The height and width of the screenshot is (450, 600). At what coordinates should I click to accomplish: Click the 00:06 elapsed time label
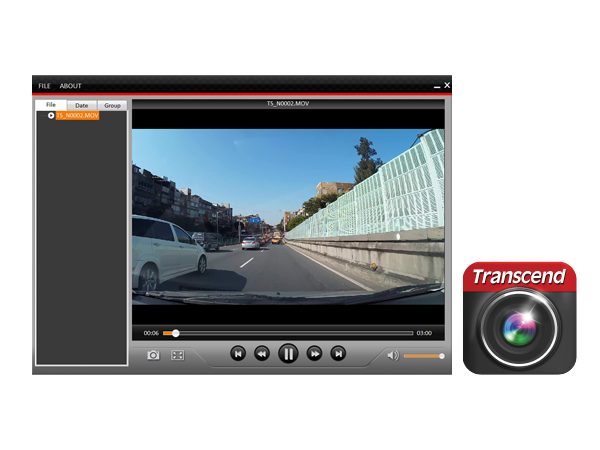151,333
